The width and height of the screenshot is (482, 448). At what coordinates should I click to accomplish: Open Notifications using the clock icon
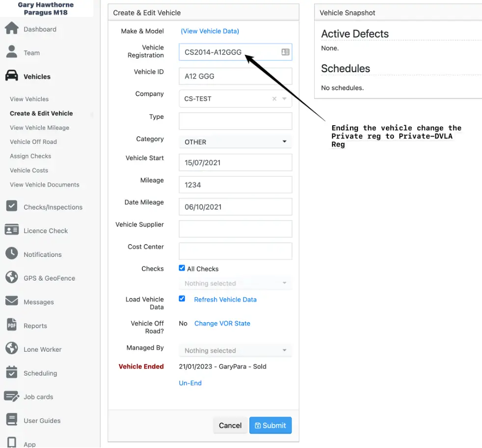coord(12,253)
